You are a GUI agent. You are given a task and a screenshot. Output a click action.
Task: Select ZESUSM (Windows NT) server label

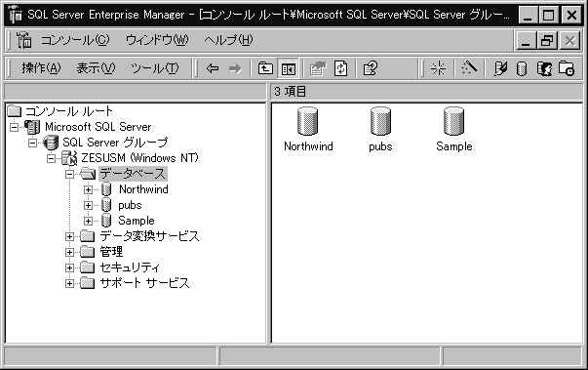pos(139,158)
